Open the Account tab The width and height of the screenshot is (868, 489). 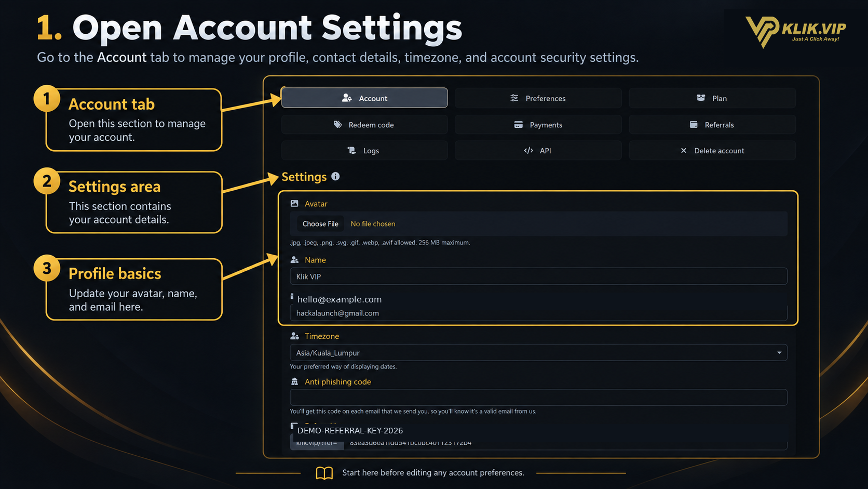pos(364,98)
